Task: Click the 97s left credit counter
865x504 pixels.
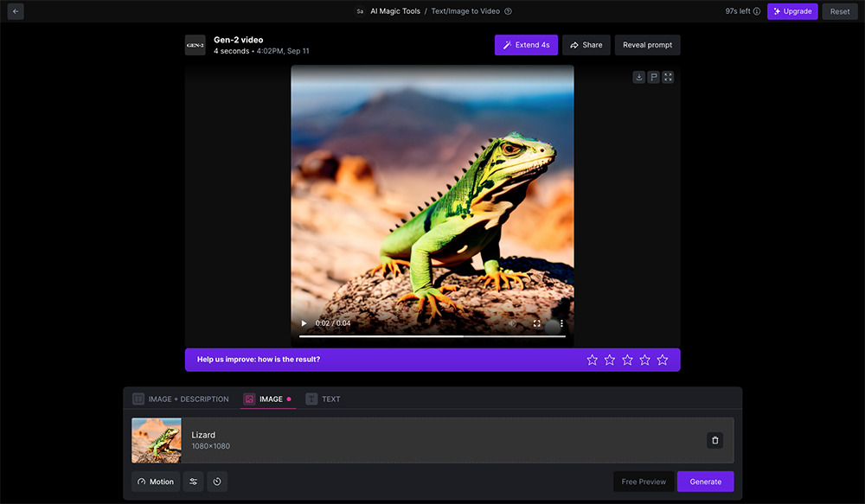Action: point(738,11)
